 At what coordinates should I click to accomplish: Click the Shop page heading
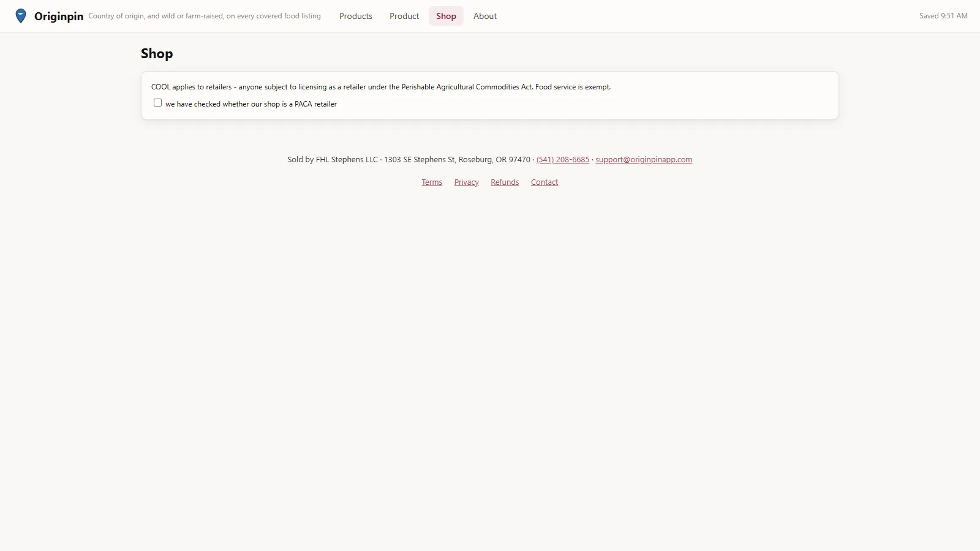pyautogui.click(x=157, y=54)
